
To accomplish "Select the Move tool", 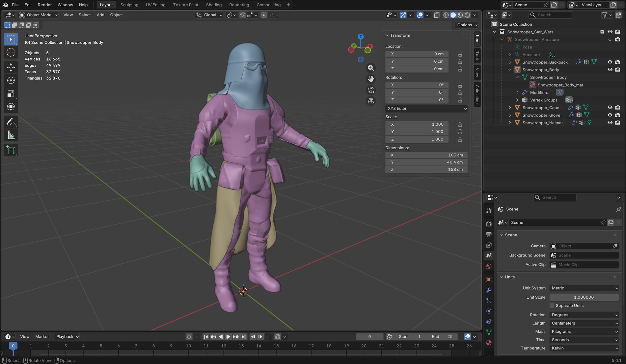I will tap(11, 67).
